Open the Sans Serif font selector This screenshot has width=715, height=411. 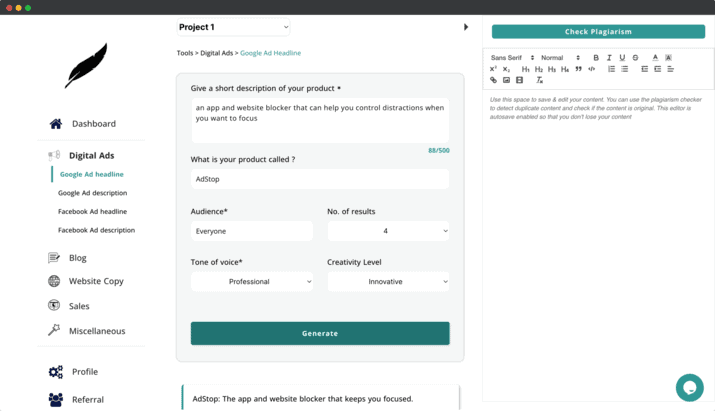point(512,57)
